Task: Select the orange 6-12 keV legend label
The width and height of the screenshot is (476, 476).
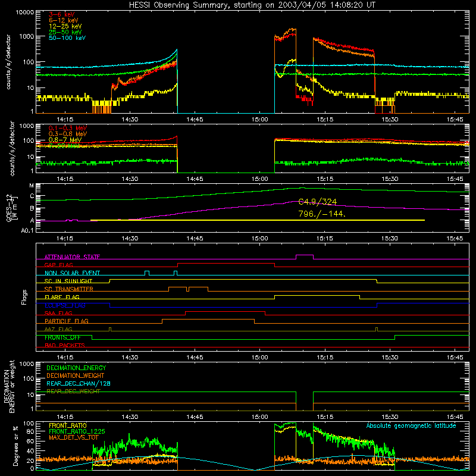Action: (64, 20)
